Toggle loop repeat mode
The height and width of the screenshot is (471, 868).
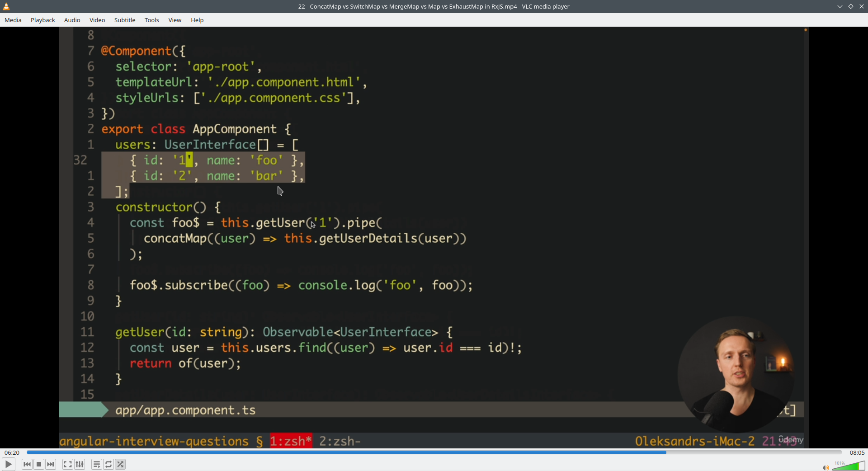108,464
